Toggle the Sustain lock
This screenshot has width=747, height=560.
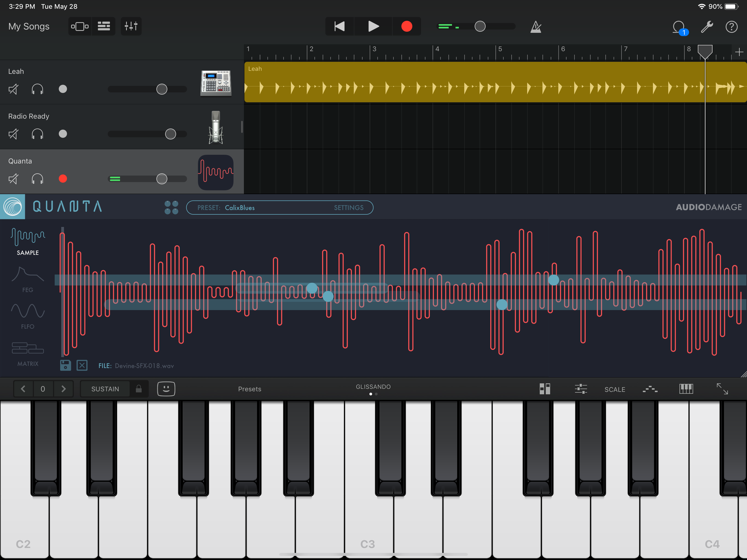click(x=138, y=389)
